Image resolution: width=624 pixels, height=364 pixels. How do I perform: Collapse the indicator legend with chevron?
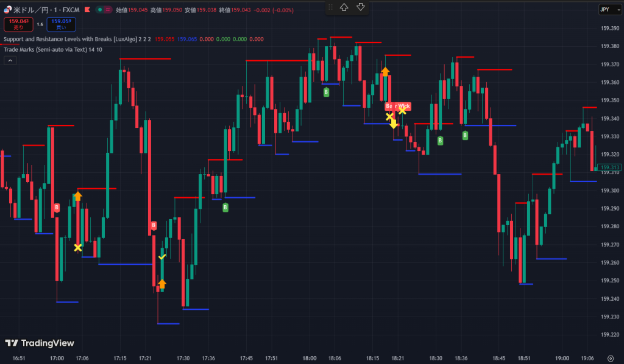click(x=10, y=60)
